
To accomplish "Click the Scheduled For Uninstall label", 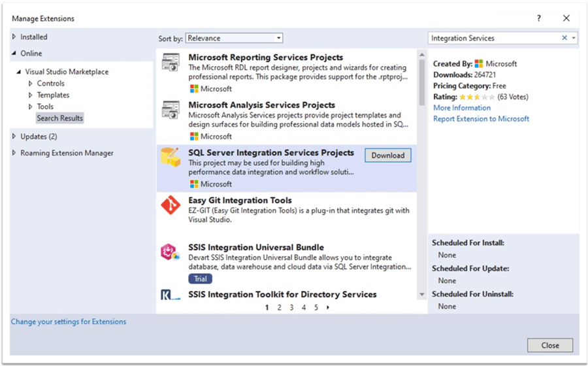I will 472,294.
